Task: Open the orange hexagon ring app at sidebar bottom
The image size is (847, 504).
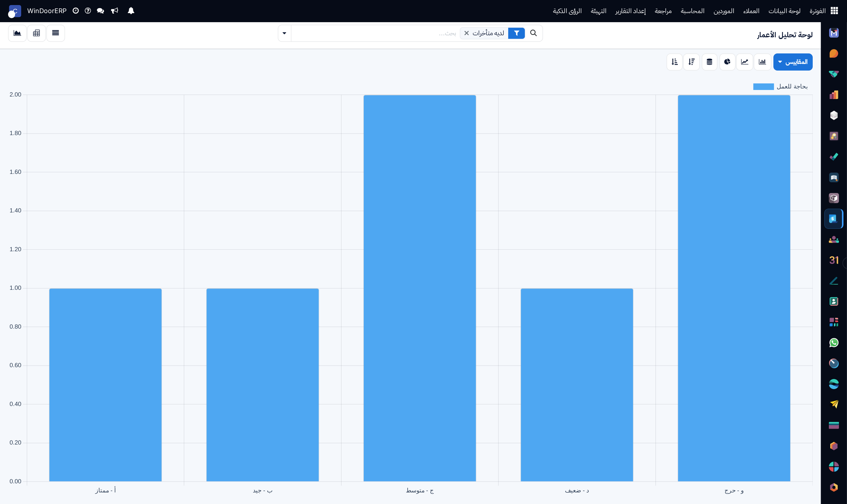Action: point(834,487)
